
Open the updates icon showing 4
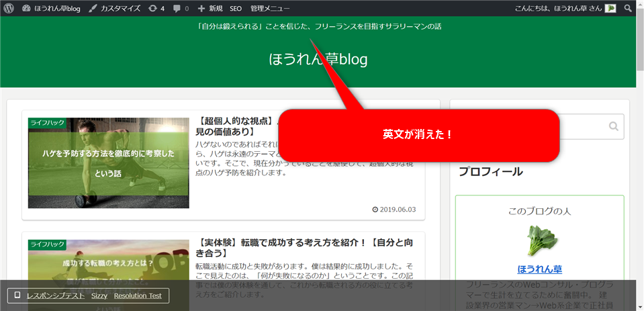[x=156, y=8]
